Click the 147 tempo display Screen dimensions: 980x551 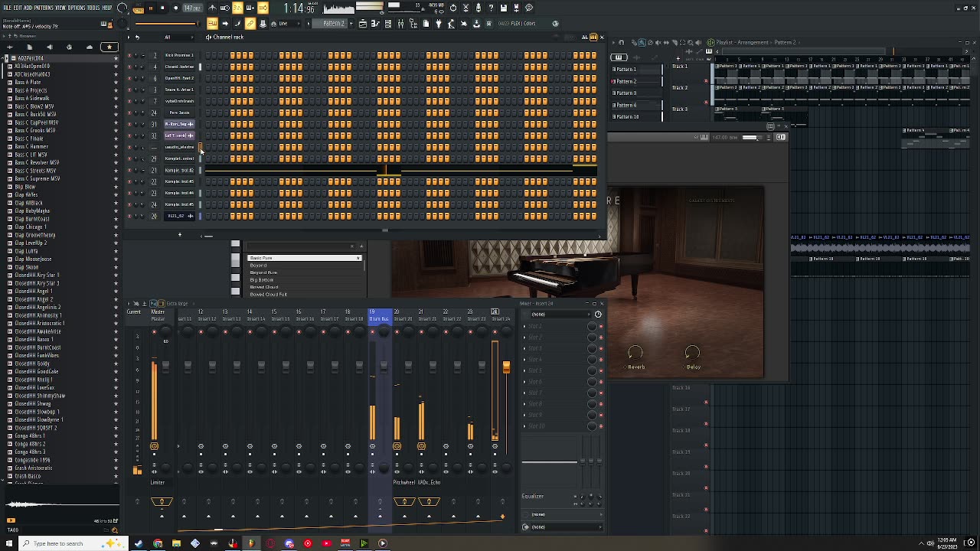tap(192, 8)
